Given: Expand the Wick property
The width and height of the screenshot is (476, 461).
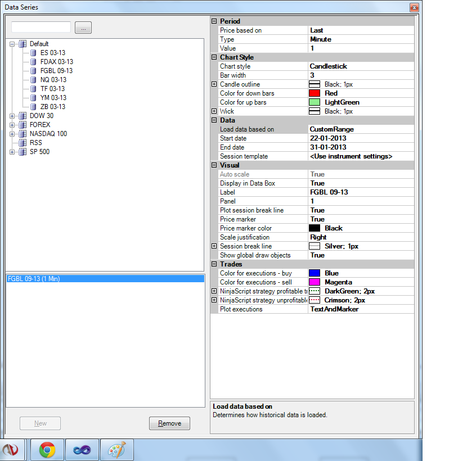Looking at the screenshot, I should (x=214, y=111).
